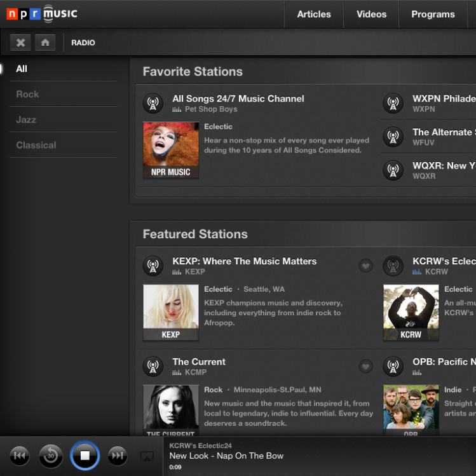The image size is (476, 476).
Task: Play The Current station antenna icon
Action: 153,366
